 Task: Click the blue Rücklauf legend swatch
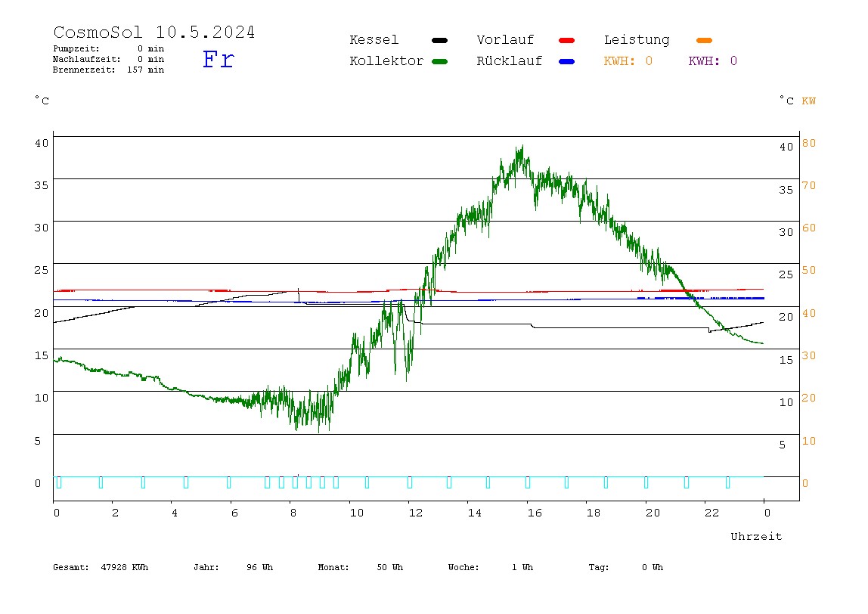(567, 61)
